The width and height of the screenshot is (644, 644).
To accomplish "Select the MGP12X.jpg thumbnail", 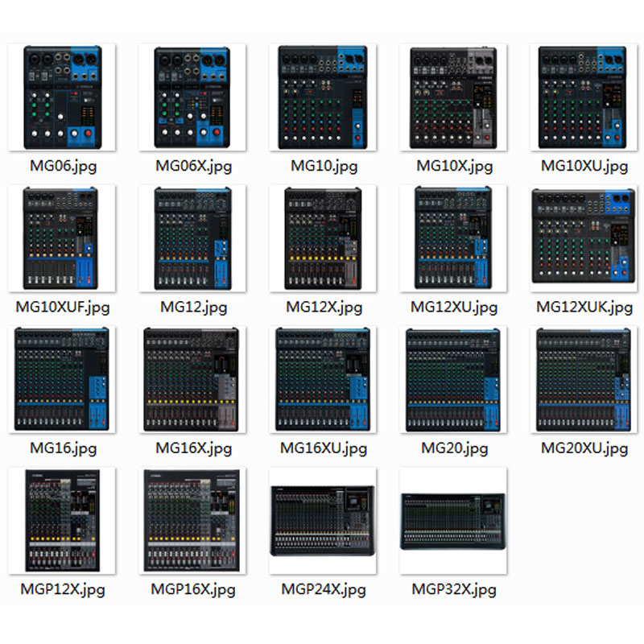I will [61, 521].
